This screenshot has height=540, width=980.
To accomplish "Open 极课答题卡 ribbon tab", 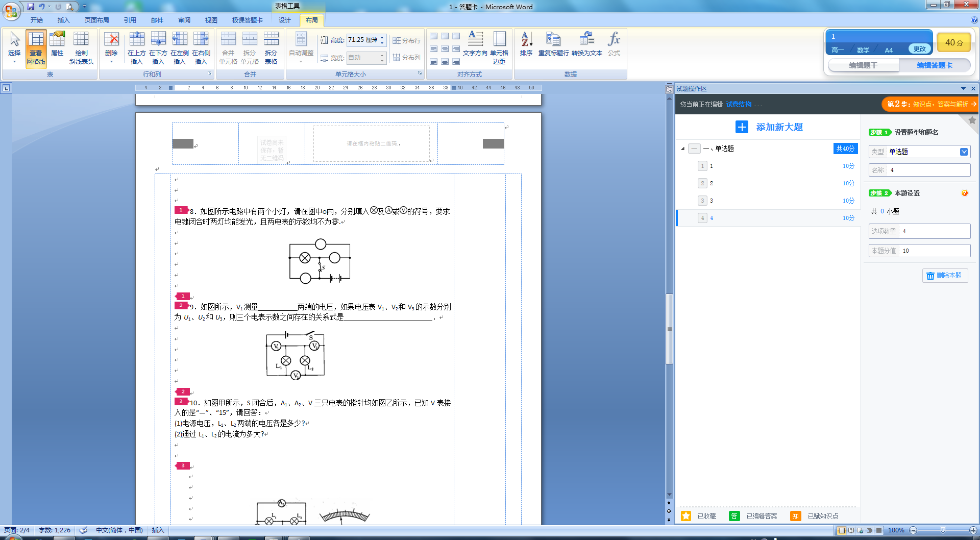I will (x=248, y=20).
